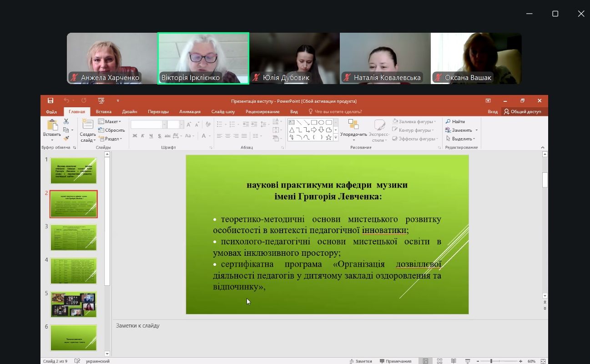Click the Cut scissors icon

[66, 121]
